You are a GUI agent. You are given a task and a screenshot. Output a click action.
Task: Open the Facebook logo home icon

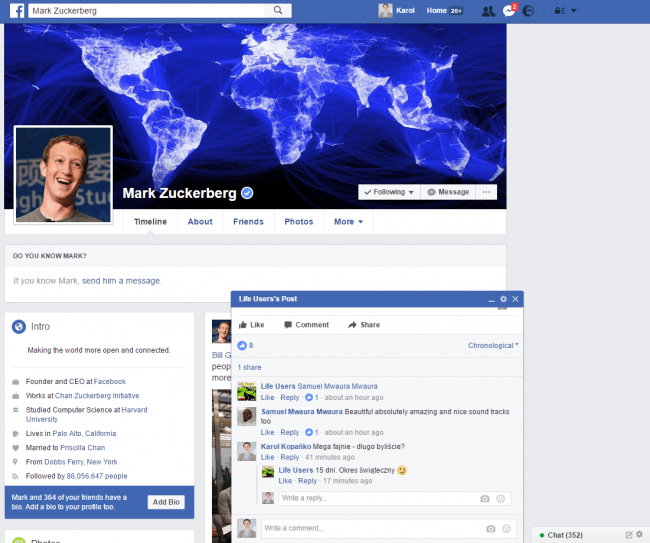click(x=17, y=10)
